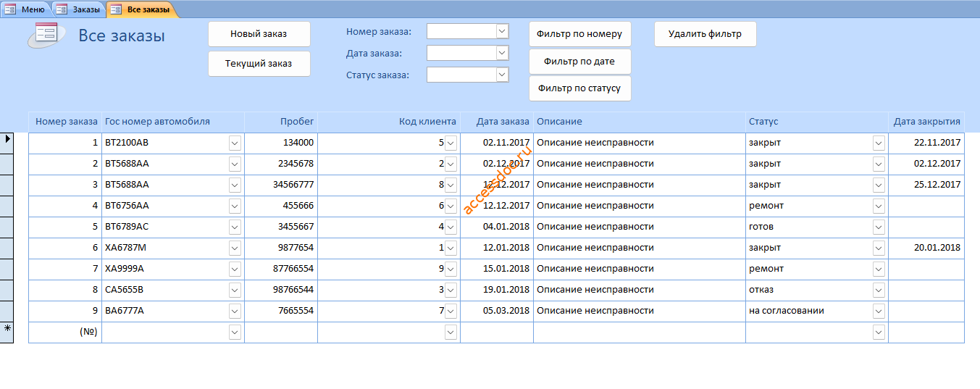The width and height of the screenshot is (980, 389).
Task: Click mileage cell 134000
Action: 281,143
